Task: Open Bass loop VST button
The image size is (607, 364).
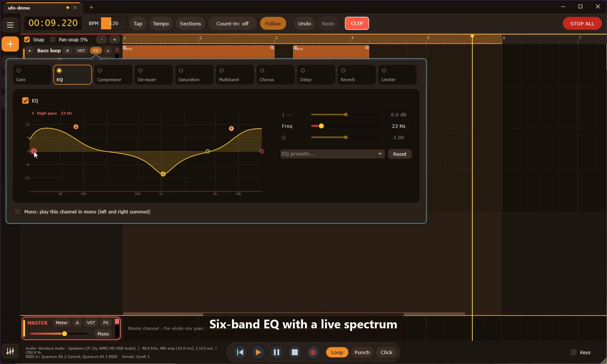Action: [81, 50]
